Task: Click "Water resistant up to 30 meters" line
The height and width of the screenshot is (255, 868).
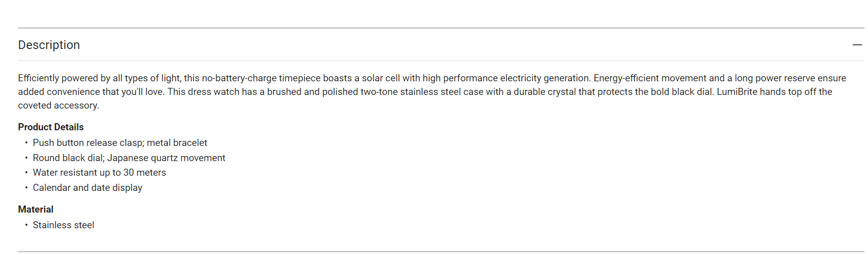Action: [x=99, y=173]
